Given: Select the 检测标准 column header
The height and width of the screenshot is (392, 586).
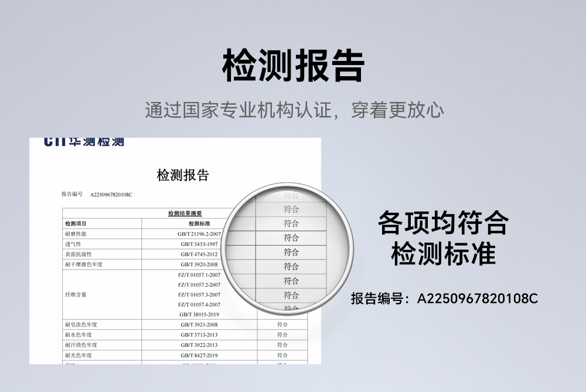Looking at the screenshot, I should point(199,224).
